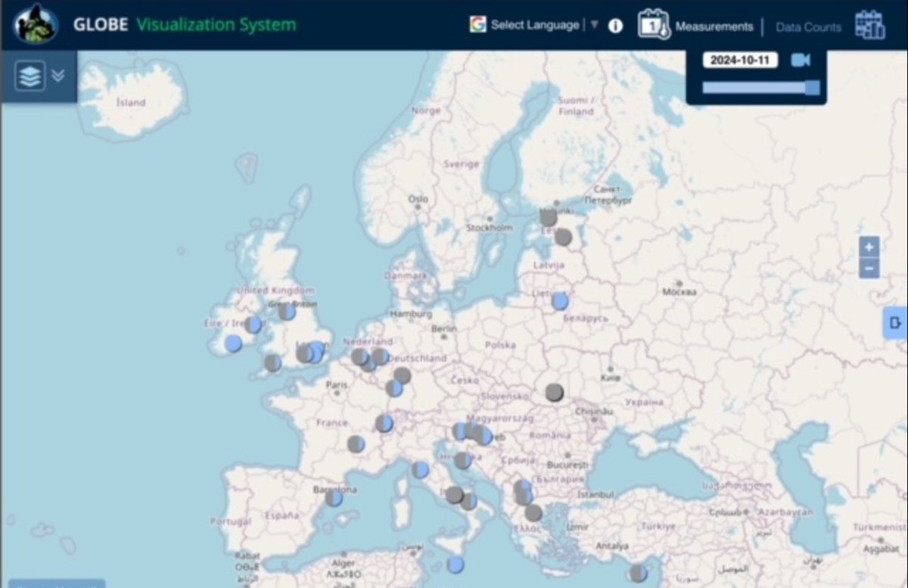
Task: Open the info circle icon
Action: (x=616, y=26)
